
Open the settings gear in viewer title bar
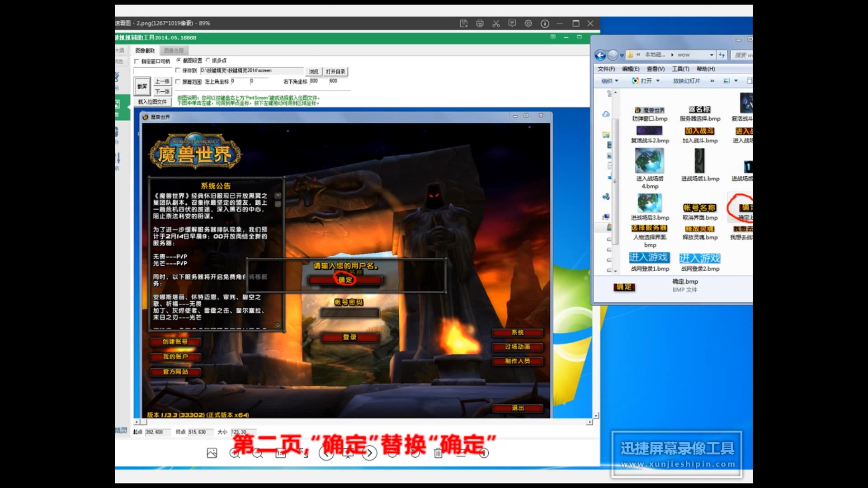point(528,23)
